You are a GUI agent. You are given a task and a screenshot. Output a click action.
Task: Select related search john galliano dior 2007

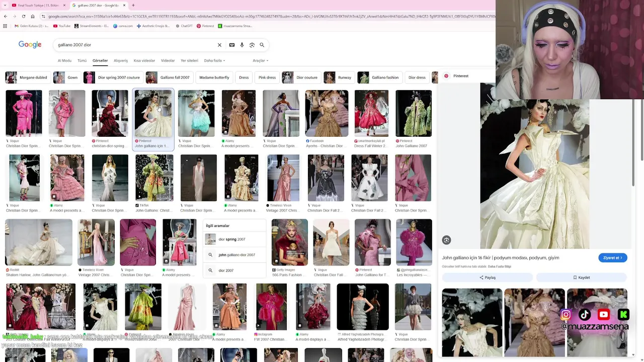click(234, 255)
